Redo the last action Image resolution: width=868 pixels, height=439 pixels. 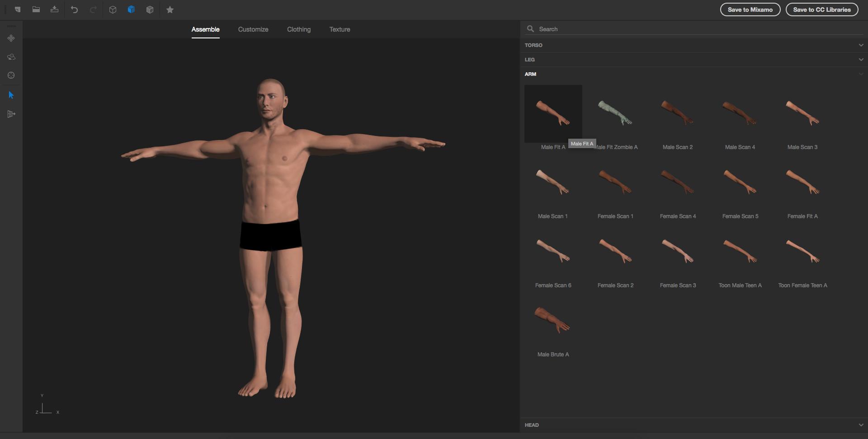click(x=93, y=9)
